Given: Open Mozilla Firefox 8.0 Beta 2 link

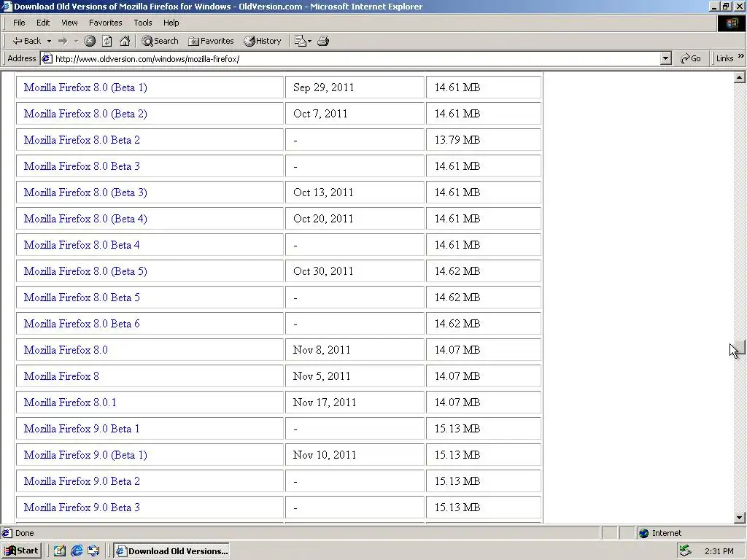Looking at the screenshot, I should click(x=82, y=140).
